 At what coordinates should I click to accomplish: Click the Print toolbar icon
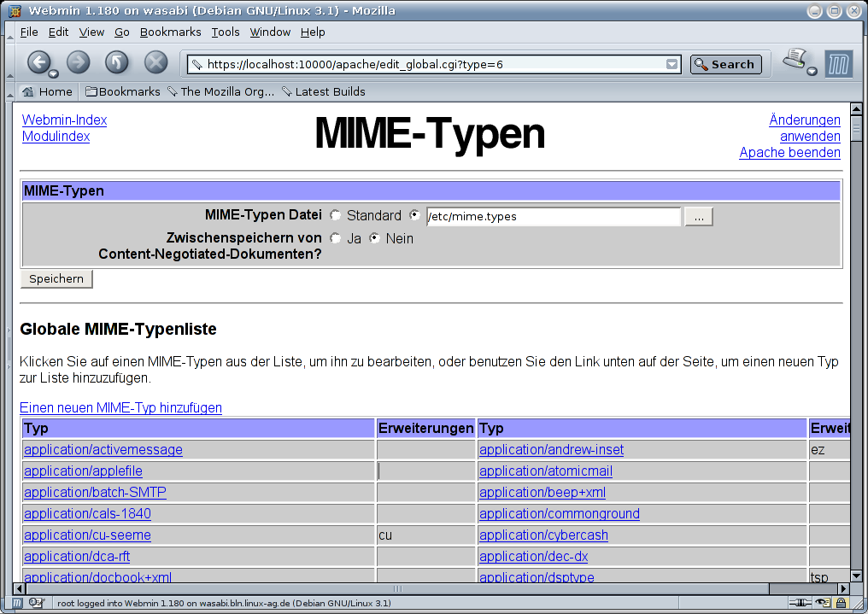pyautogui.click(x=795, y=59)
